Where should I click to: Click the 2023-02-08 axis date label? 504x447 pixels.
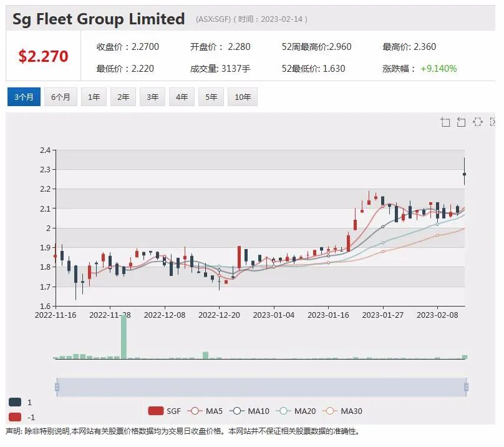tap(437, 315)
